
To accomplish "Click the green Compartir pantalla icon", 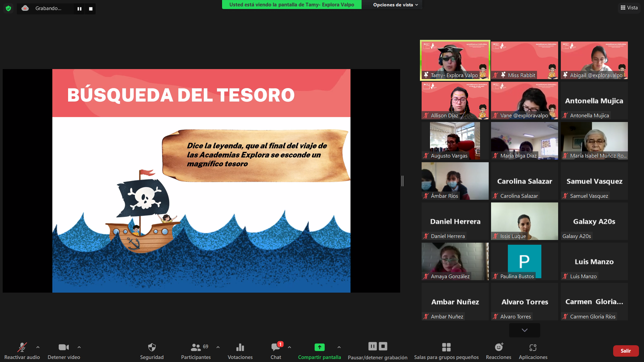I will click(x=319, y=347).
